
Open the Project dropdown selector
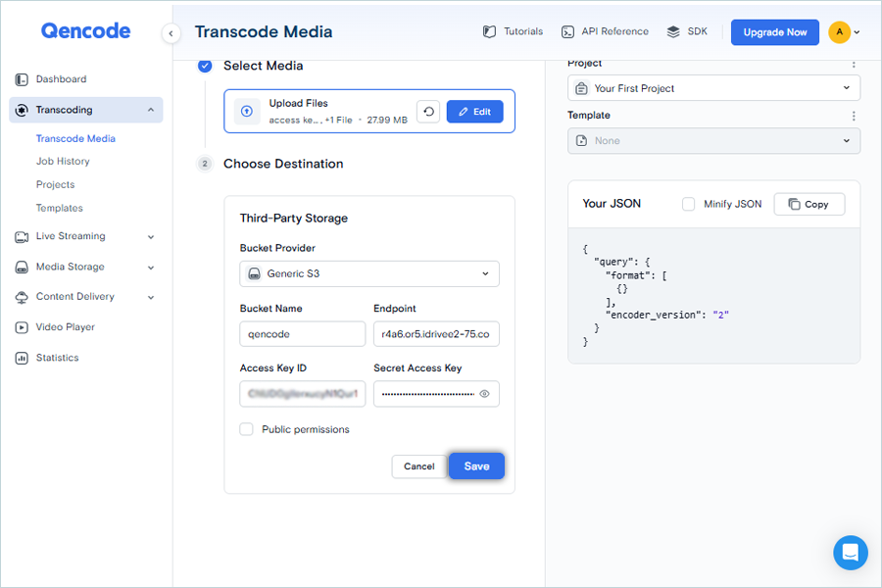point(713,88)
